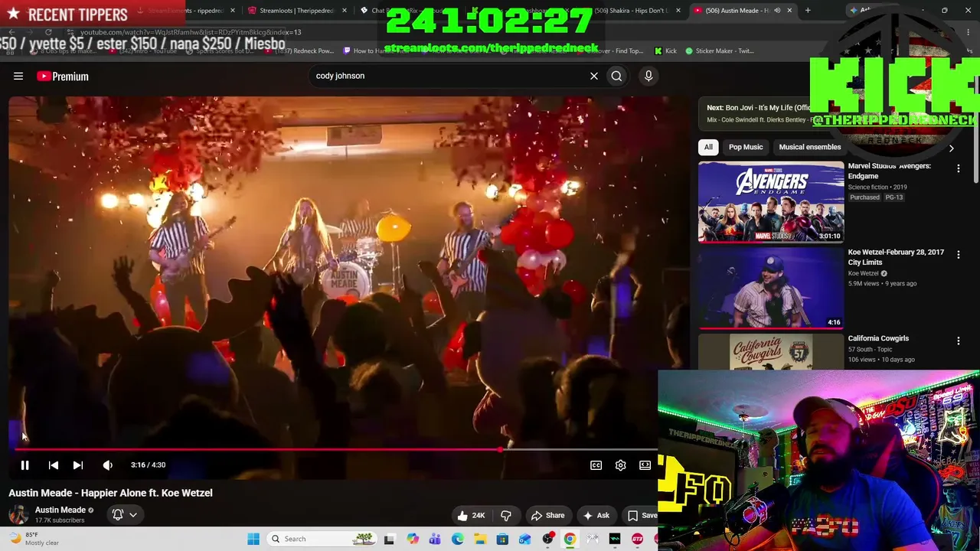Skip to the next video
Image resolution: width=980 pixels, height=551 pixels.
point(78,465)
